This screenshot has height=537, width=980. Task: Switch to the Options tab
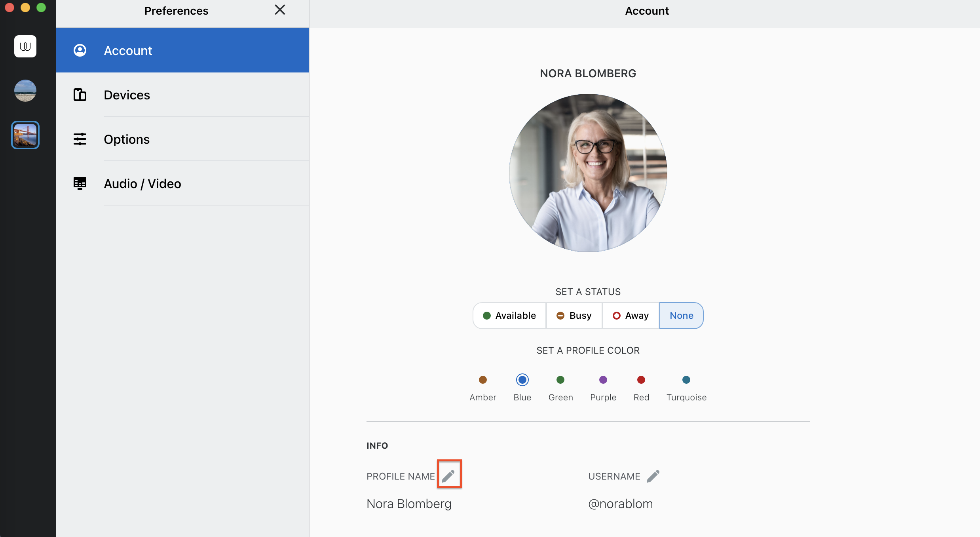[x=127, y=139]
